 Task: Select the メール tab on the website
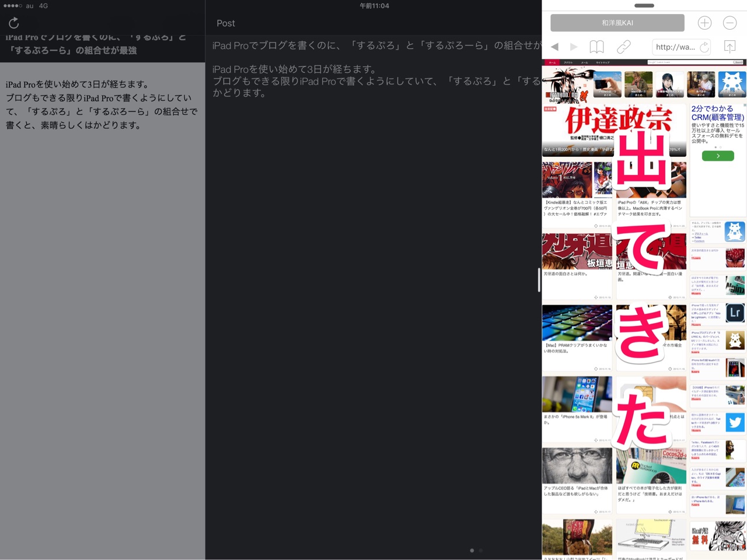(x=585, y=62)
